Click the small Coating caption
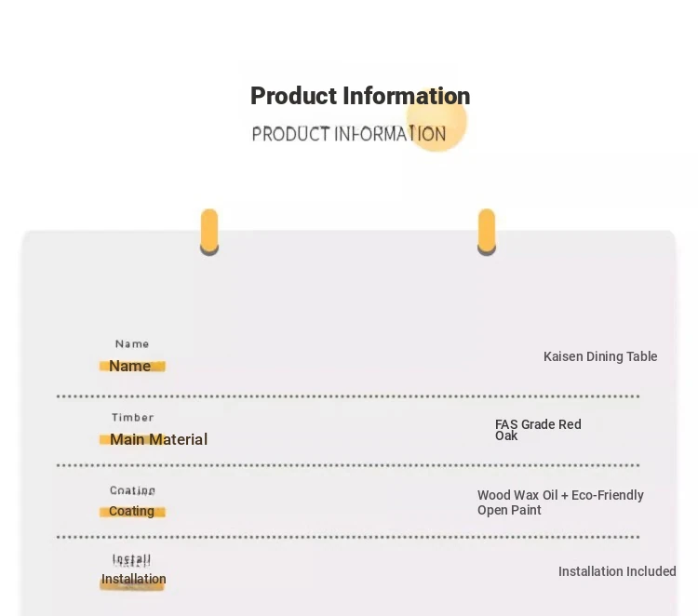Image resolution: width=698 pixels, height=616 pixels. click(x=133, y=490)
